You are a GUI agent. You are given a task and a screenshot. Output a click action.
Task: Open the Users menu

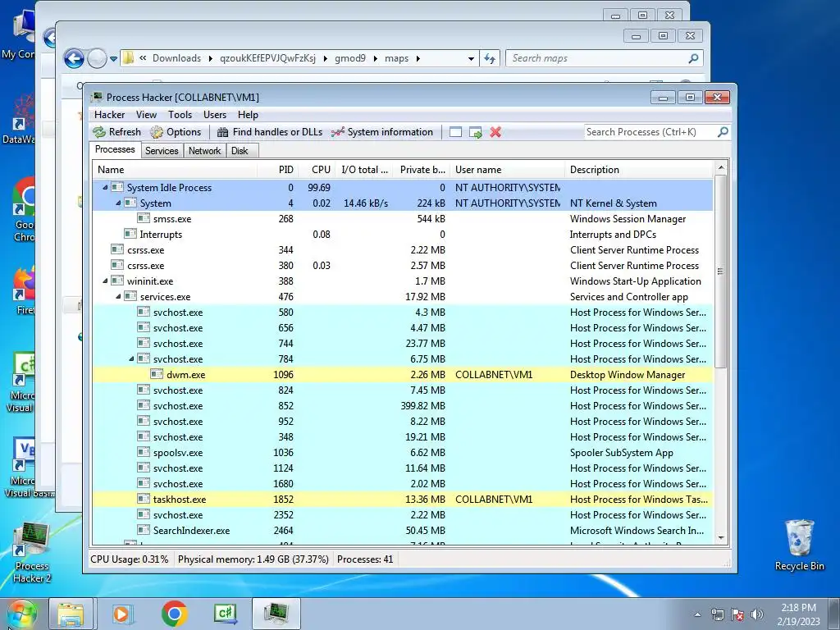coord(214,115)
